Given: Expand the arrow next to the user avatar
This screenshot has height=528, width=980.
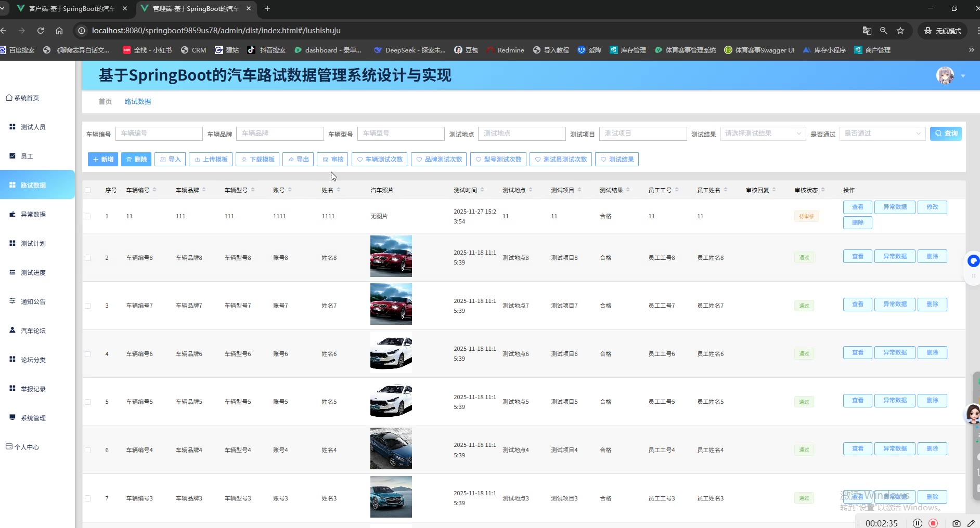Looking at the screenshot, I should pyautogui.click(x=963, y=76).
